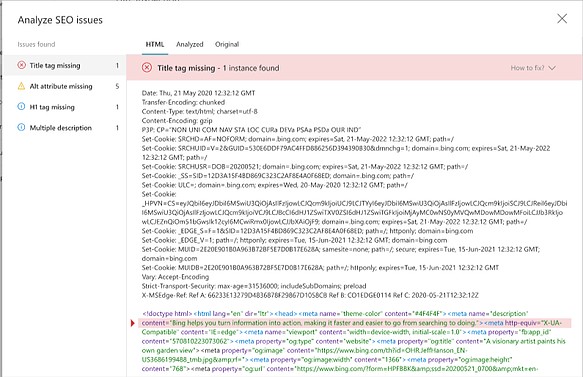Click the blue info icon beside Multiple description
583x377 pixels.
point(22,128)
